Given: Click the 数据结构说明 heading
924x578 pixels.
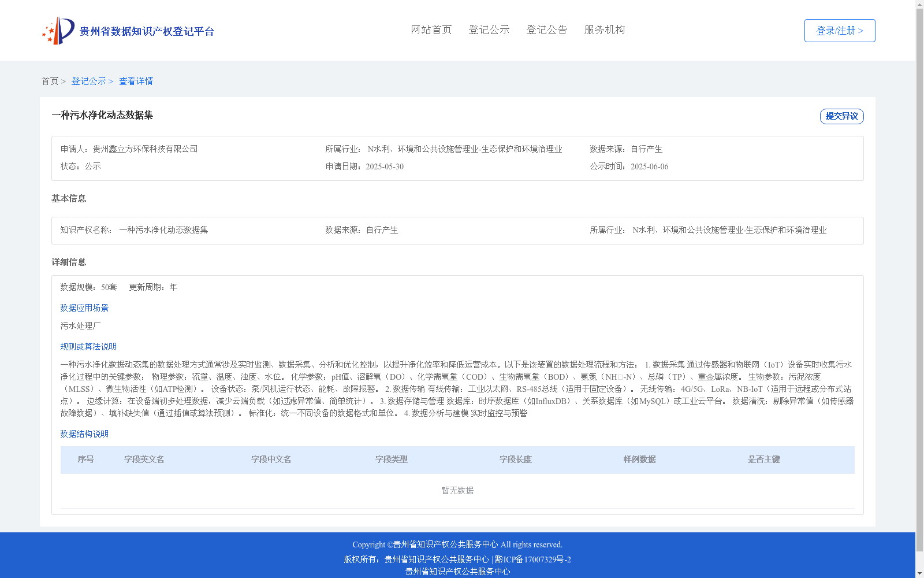Looking at the screenshot, I should pos(84,434).
